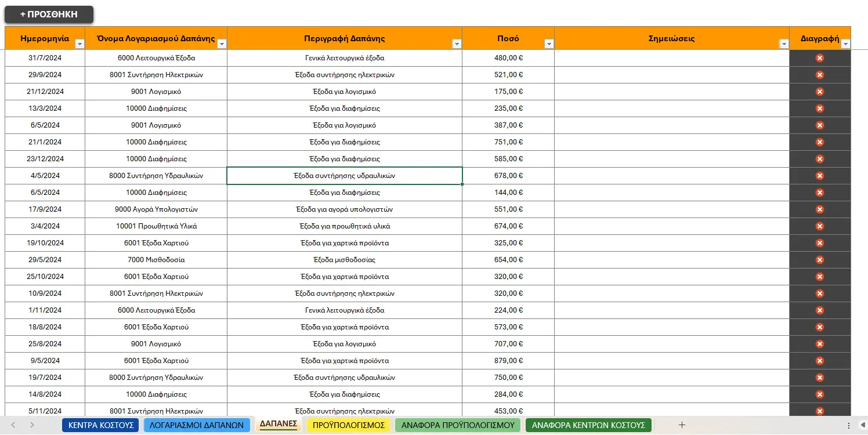Image resolution: width=868 pixels, height=435 pixels.
Task: Delete the 17/9/2024 expense row
Action: tap(820, 209)
